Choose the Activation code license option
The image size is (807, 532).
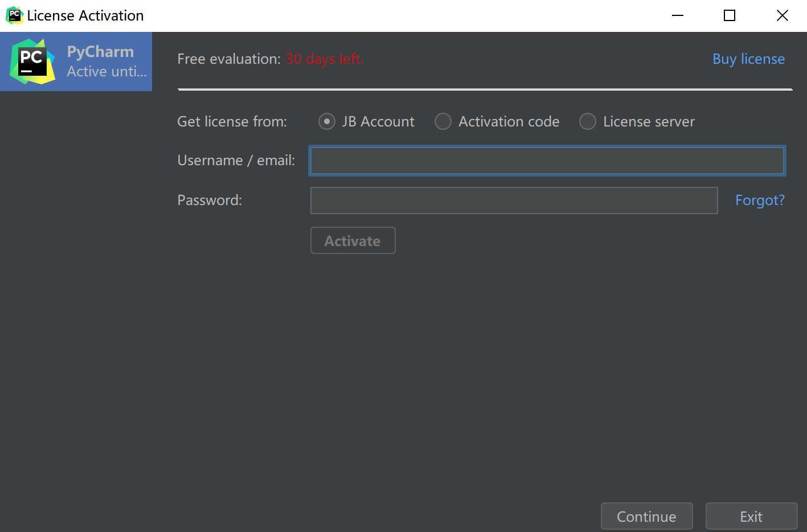click(x=443, y=121)
